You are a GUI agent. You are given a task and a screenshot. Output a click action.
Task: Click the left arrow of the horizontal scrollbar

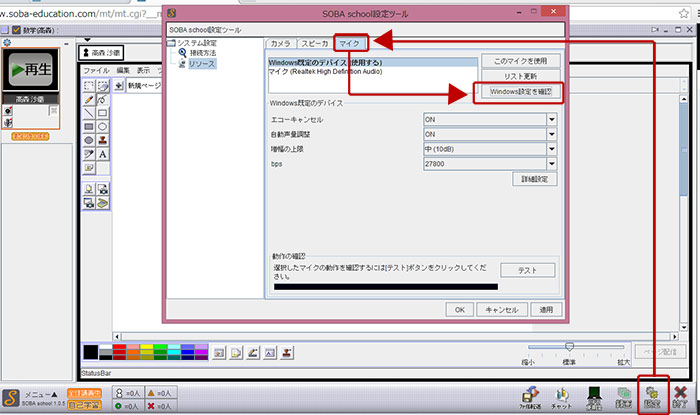117,336
